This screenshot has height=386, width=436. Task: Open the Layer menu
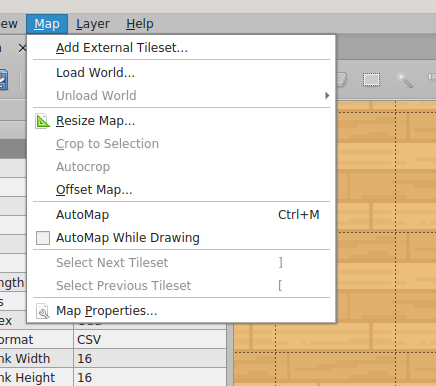click(93, 24)
